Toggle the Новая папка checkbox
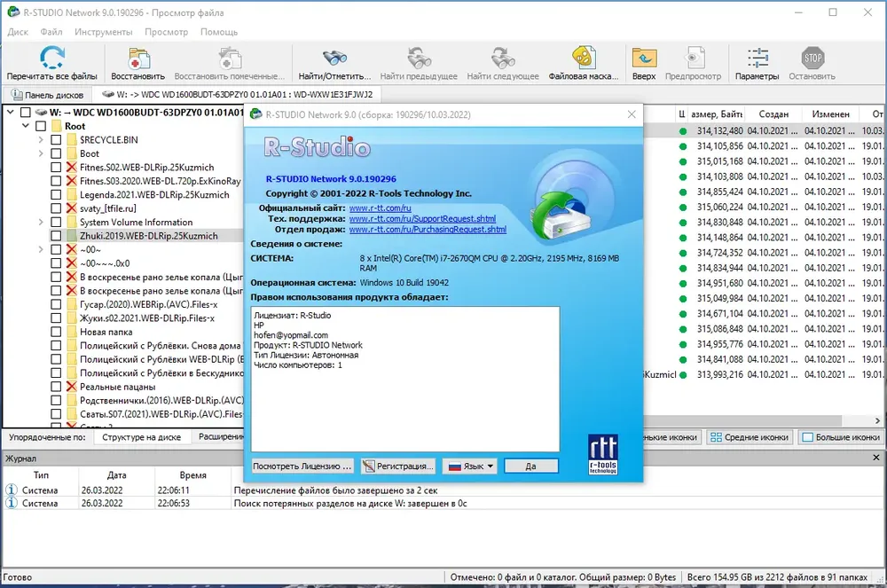 pyautogui.click(x=56, y=332)
